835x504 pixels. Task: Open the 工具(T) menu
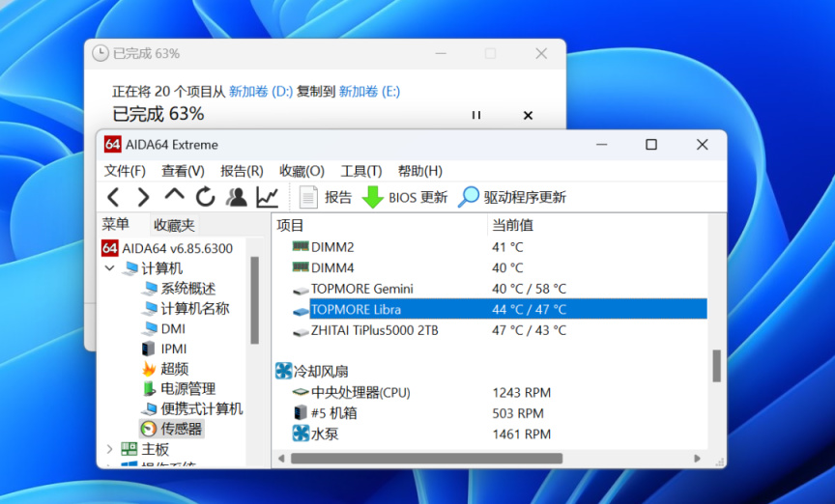point(361,171)
